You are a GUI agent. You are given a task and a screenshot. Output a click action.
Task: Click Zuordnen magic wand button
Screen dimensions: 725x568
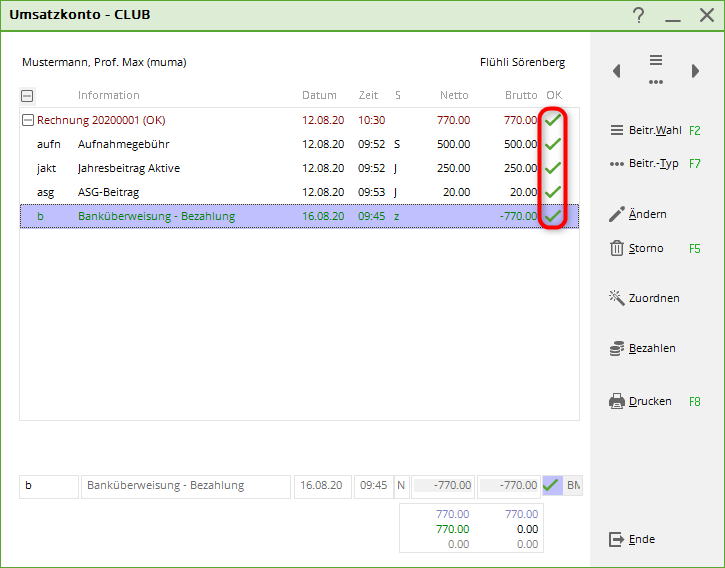644,298
